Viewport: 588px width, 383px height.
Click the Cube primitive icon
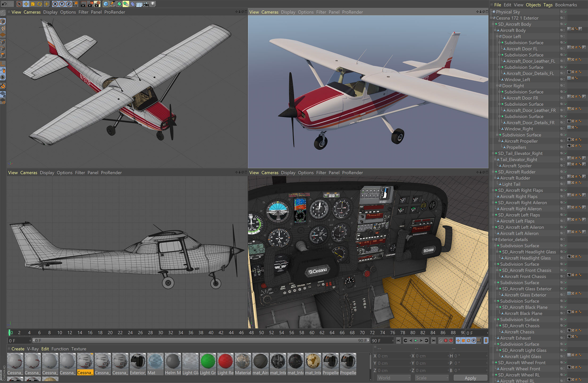106,4
